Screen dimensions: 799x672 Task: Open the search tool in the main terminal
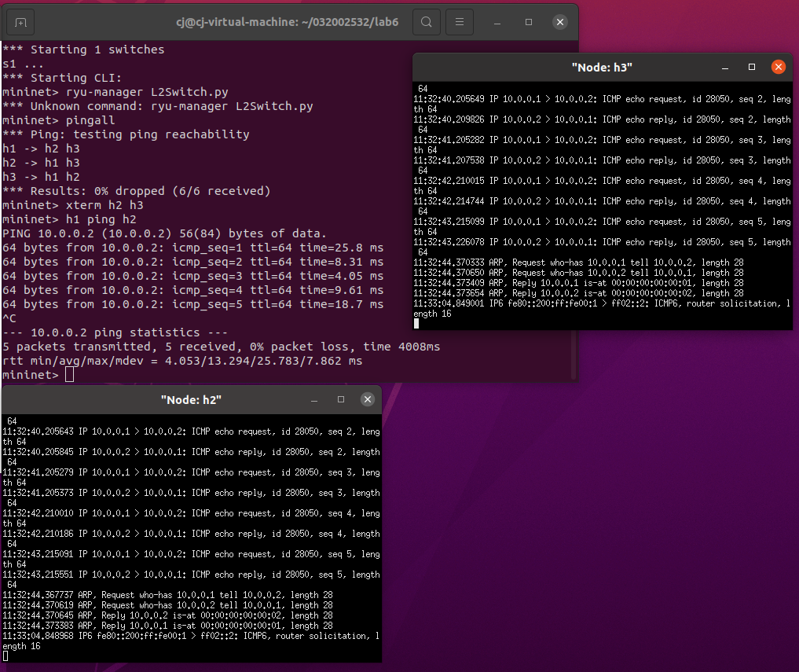(x=427, y=22)
